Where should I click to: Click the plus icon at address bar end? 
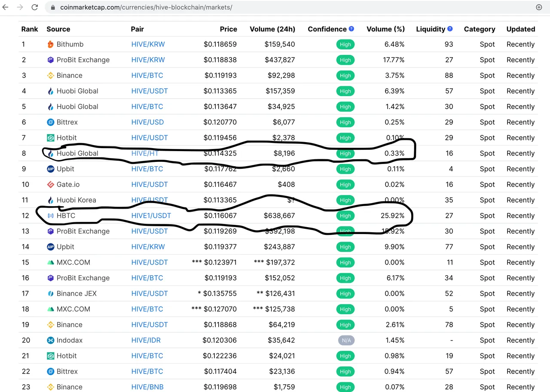click(x=539, y=7)
